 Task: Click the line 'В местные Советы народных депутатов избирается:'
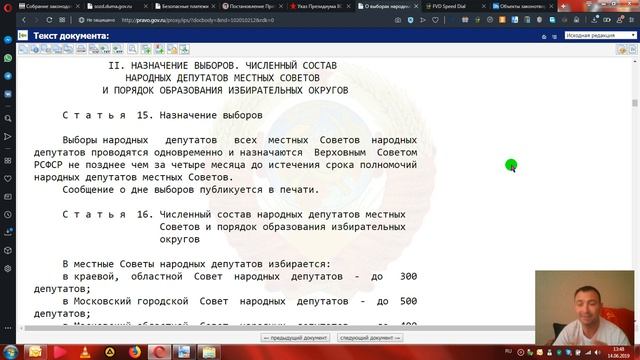(196, 264)
